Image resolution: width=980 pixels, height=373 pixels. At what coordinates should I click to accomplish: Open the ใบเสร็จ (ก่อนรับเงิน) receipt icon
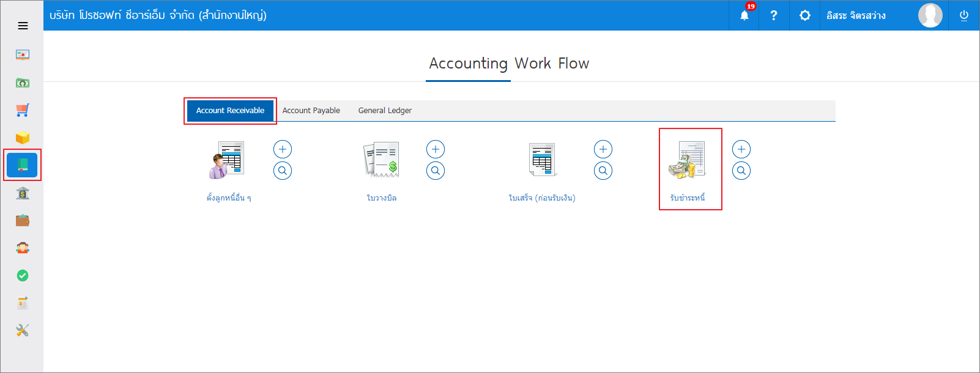click(542, 160)
